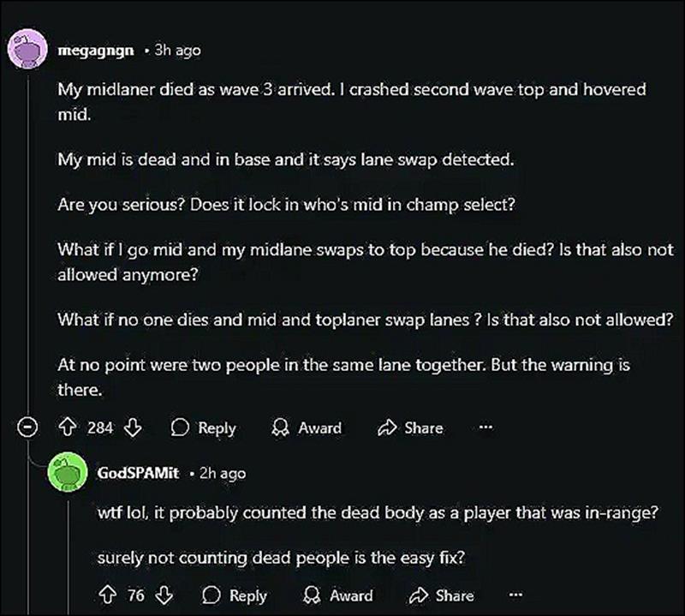The width and height of the screenshot is (685, 616).
Task: Collapse the megagngn comment thread
Action: (27, 428)
